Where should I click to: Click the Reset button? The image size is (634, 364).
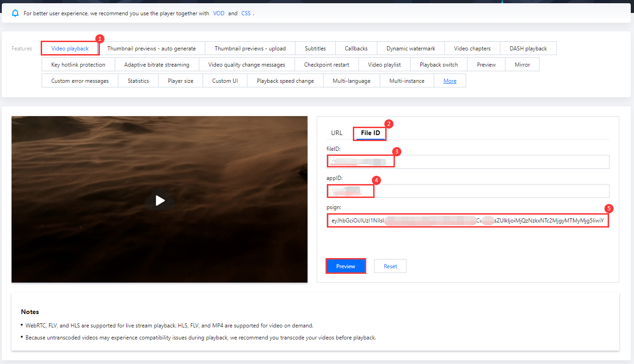point(390,266)
